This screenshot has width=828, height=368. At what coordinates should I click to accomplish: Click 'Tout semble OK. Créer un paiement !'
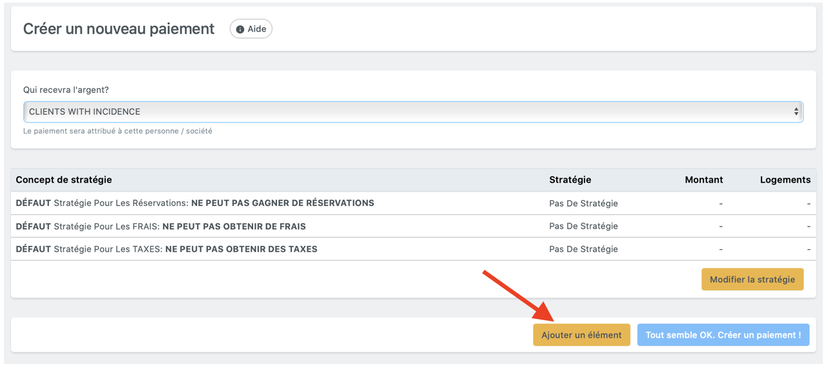pyautogui.click(x=723, y=335)
